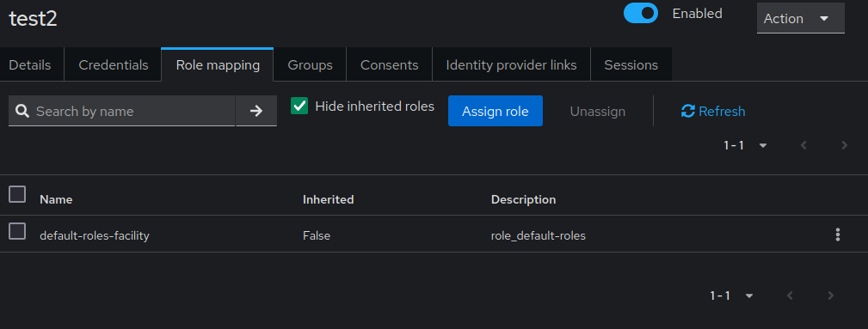This screenshot has width=868, height=329.
Task: Select the default-roles-facility row checkbox
Action: 17,231
